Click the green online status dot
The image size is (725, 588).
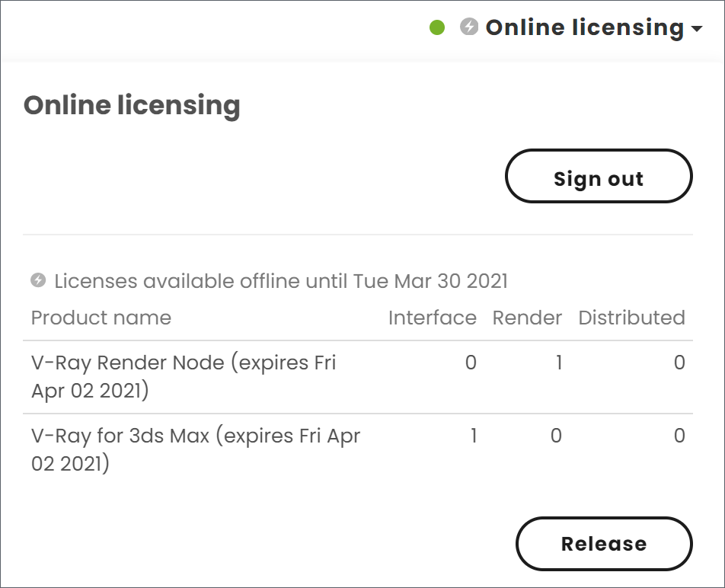pos(437,28)
